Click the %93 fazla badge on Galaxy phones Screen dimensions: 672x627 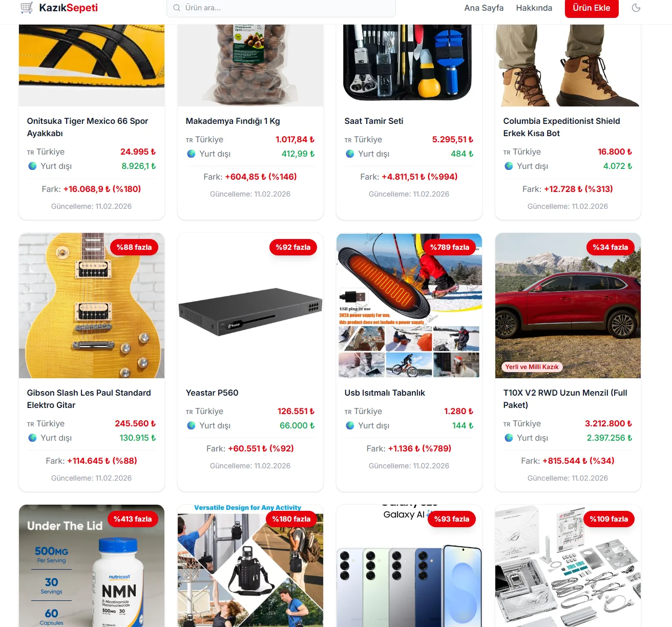click(452, 519)
